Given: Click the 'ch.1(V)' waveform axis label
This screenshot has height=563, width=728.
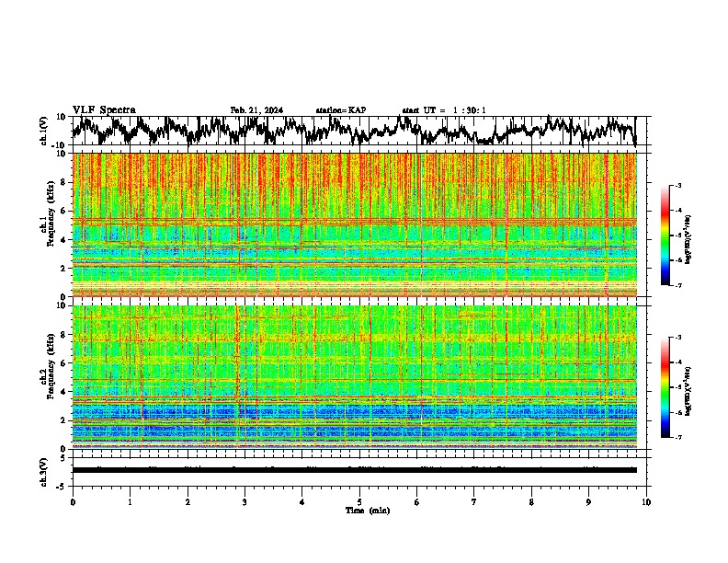Looking at the screenshot, I should tap(44, 131).
